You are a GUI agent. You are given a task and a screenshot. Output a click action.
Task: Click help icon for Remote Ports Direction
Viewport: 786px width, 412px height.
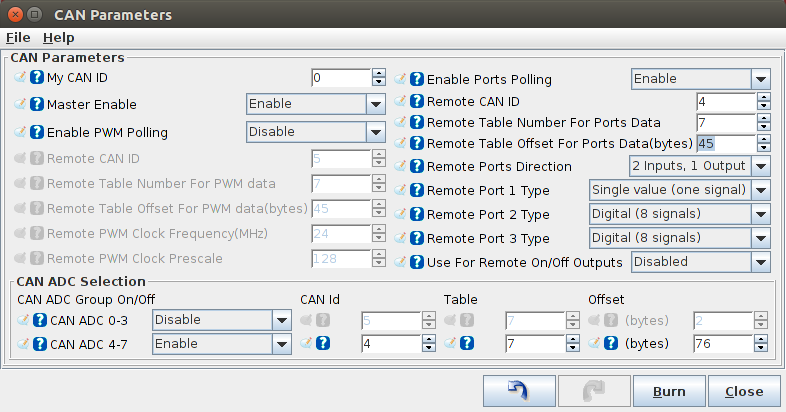417,167
